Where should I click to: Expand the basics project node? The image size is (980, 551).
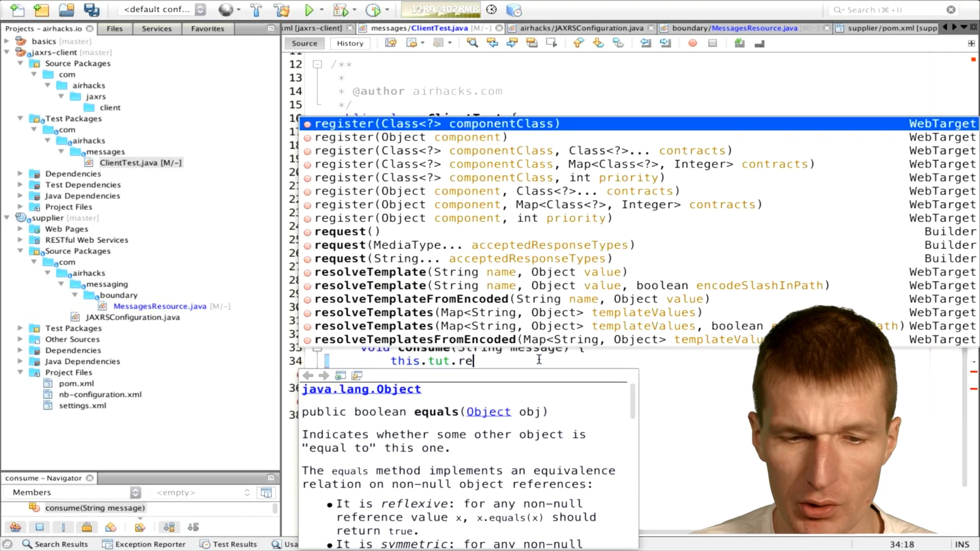(7, 41)
